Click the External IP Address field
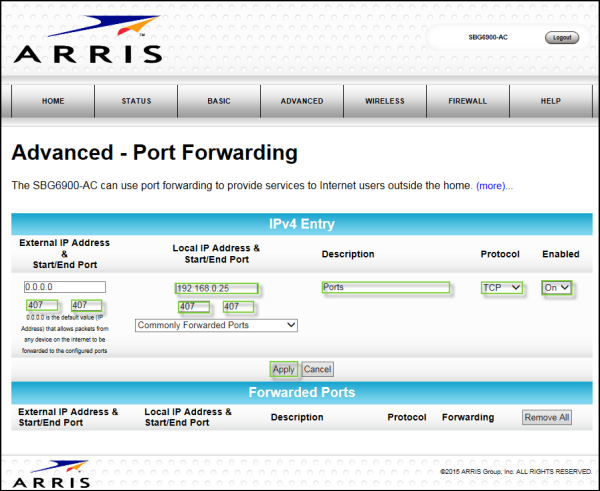 coord(65,287)
